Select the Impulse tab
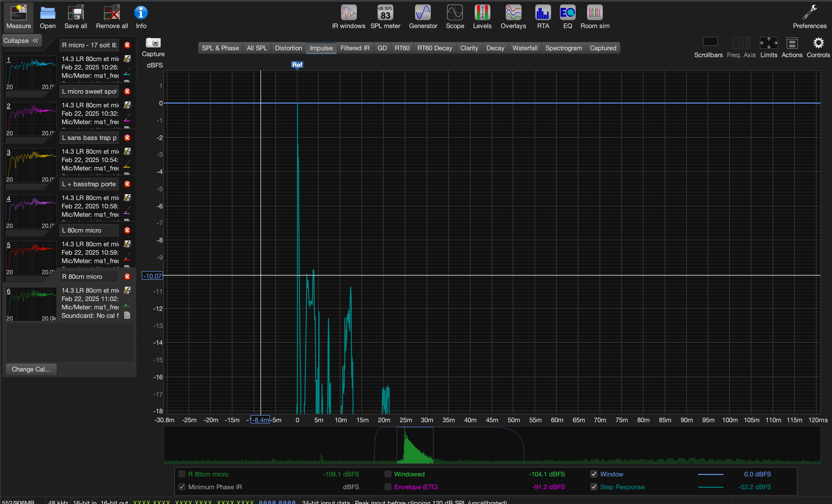 [321, 48]
